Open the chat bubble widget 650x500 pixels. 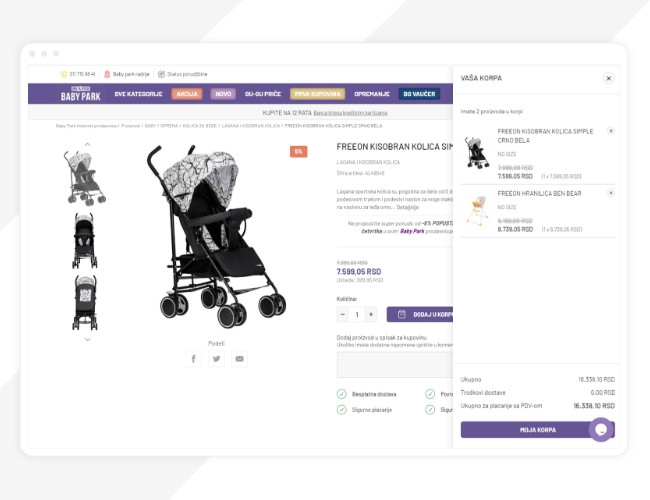click(x=601, y=430)
